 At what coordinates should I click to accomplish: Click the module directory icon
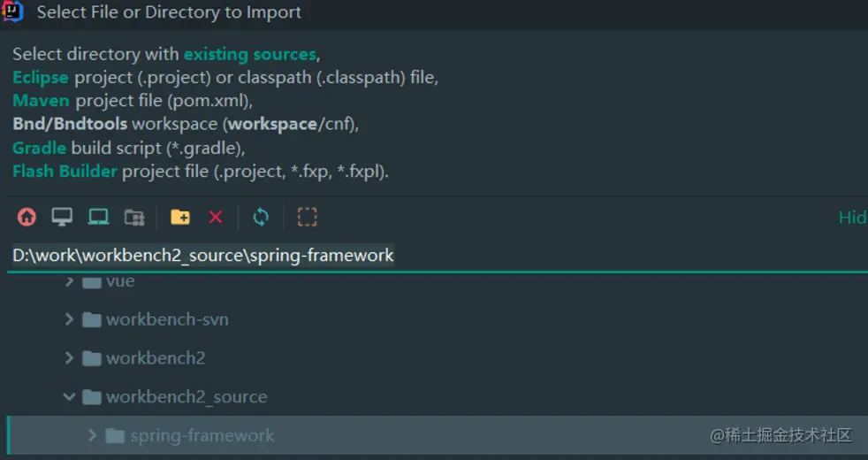coord(134,217)
